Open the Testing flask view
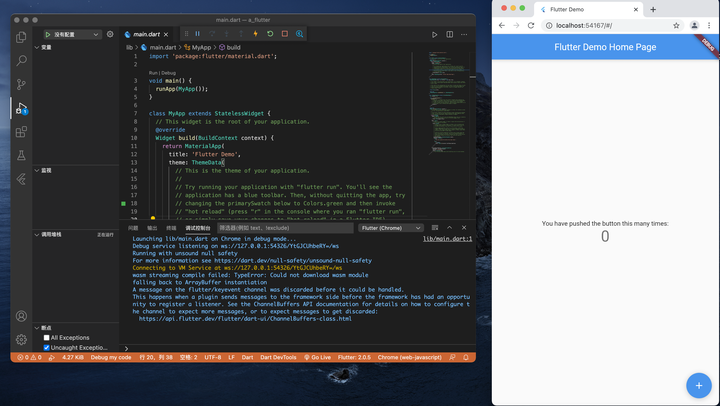The image size is (720, 406). click(21, 156)
